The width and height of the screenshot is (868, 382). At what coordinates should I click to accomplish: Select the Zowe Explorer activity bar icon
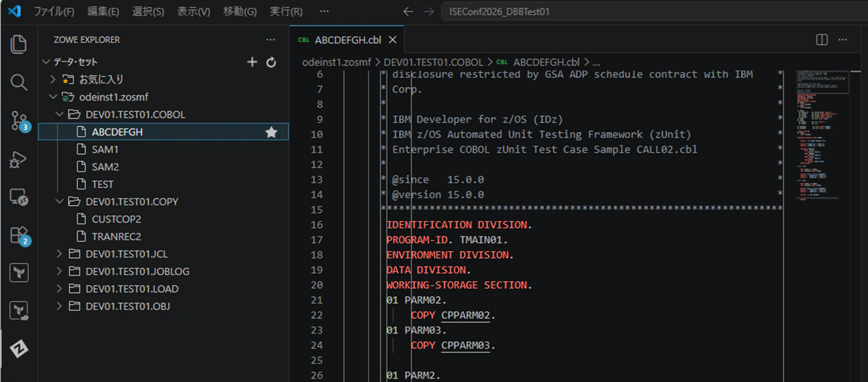(x=19, y=349)
